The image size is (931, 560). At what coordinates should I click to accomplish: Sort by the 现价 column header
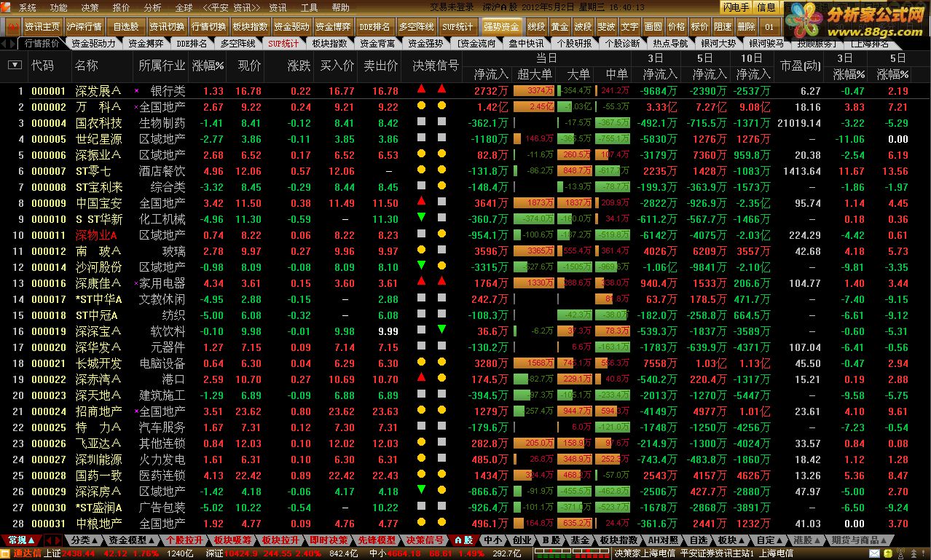pos(249,66)
